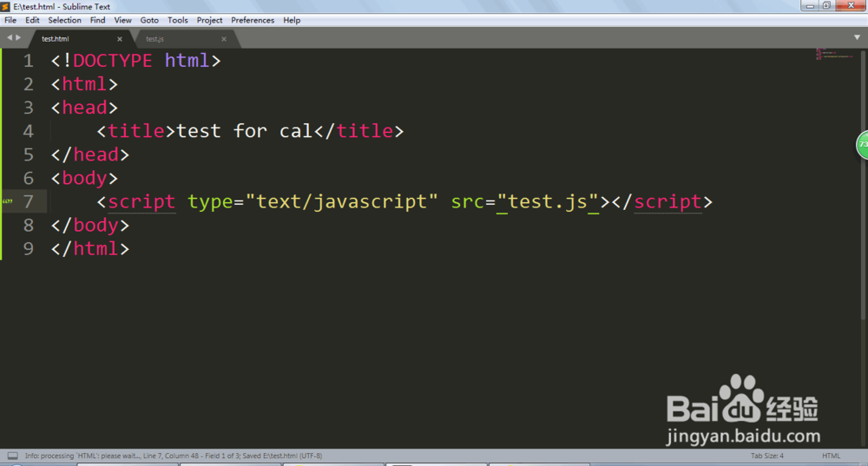Open the Selection menu
The width and height of the screenshot is (868, 466).
(x=64, y=20)
